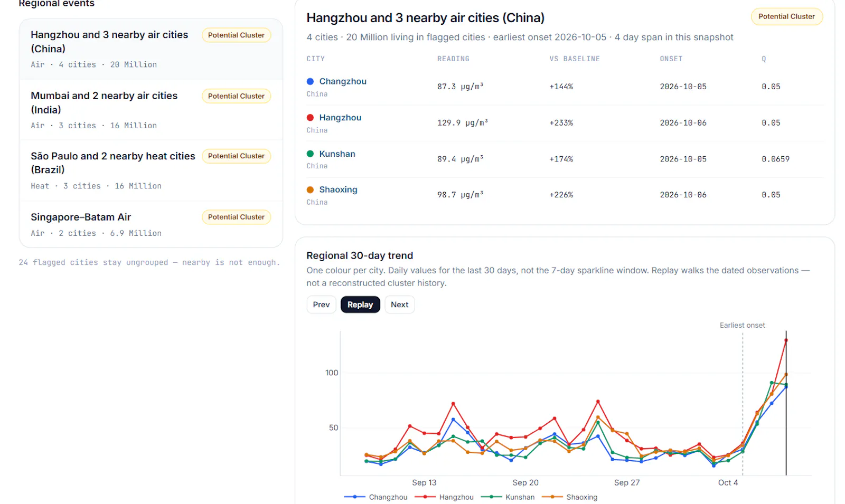Click the Prev button
This screenshot has height=504, width=845.
tap(321, 305)
